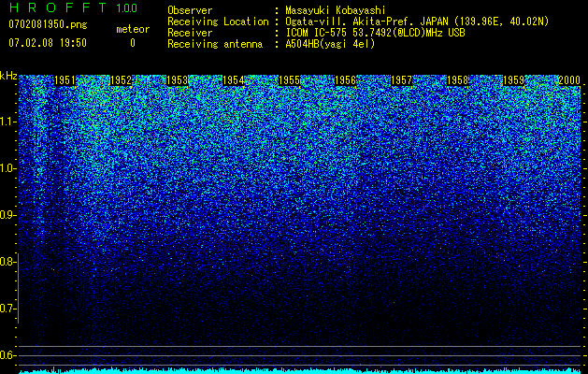Click the 1956 time marker
This screenshot has height=374, width=588.
coord(345,80)
